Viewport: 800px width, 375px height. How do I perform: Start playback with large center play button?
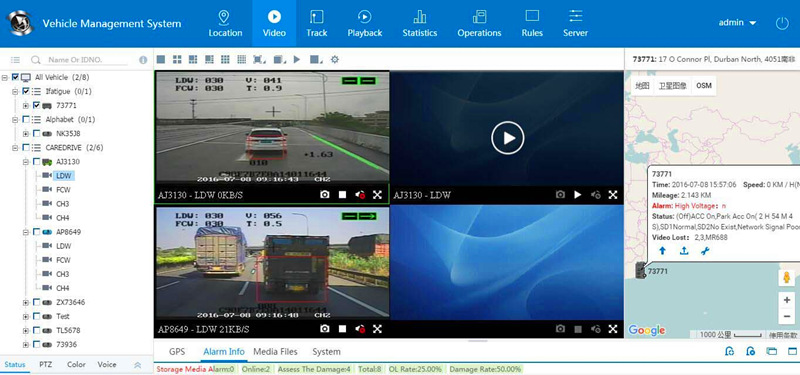507,137
